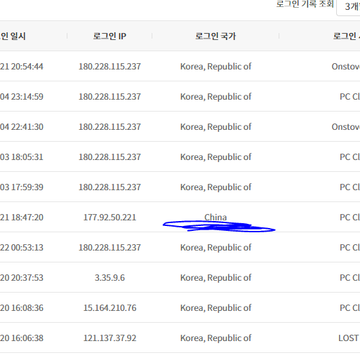Image resolution: width=360 pixels, height=360 pixels.
Task: Click the 16:08:36 login time cell
Action: 21,308
